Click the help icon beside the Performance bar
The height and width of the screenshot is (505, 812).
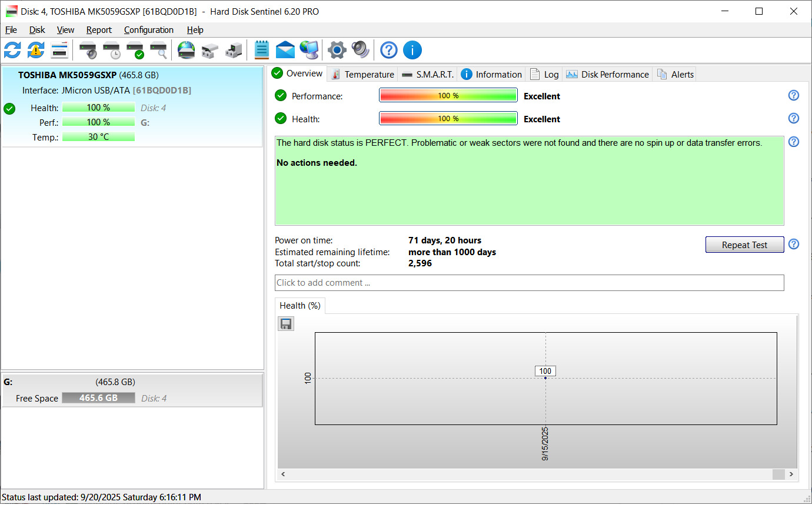tap(793, 96)
